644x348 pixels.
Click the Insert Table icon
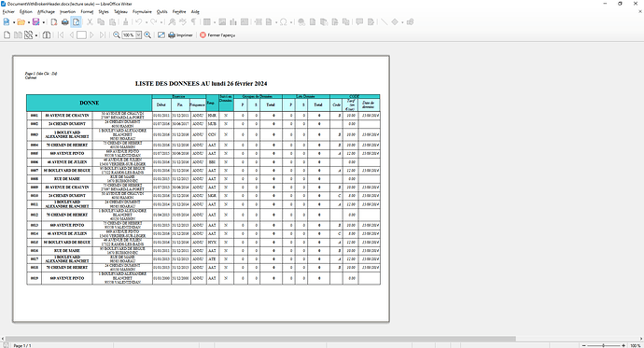coord(207,22)
